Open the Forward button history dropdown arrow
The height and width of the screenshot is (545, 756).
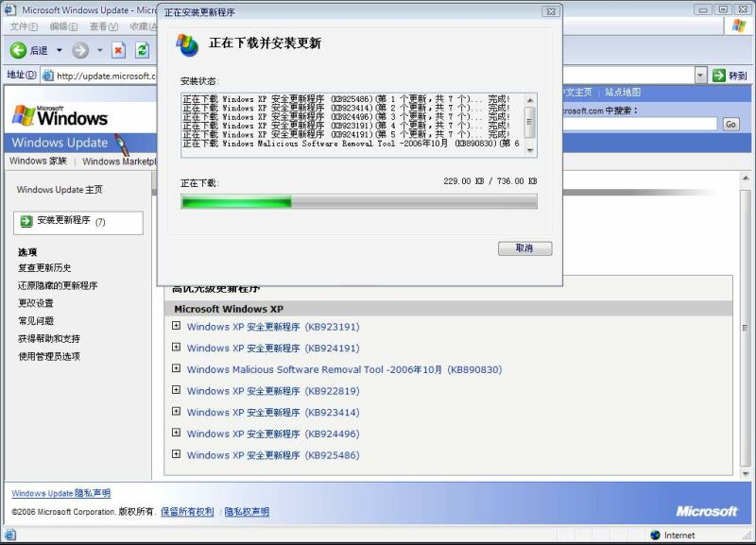(x=100, y=50)
